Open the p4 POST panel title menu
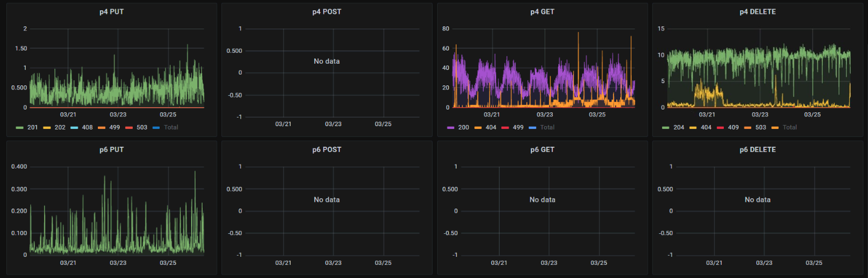 pos(327,11)
